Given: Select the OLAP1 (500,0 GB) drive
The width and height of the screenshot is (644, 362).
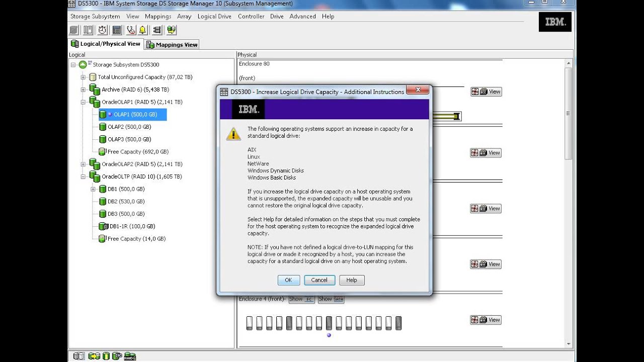Looking at the screenshot, I should coord(132,115).
